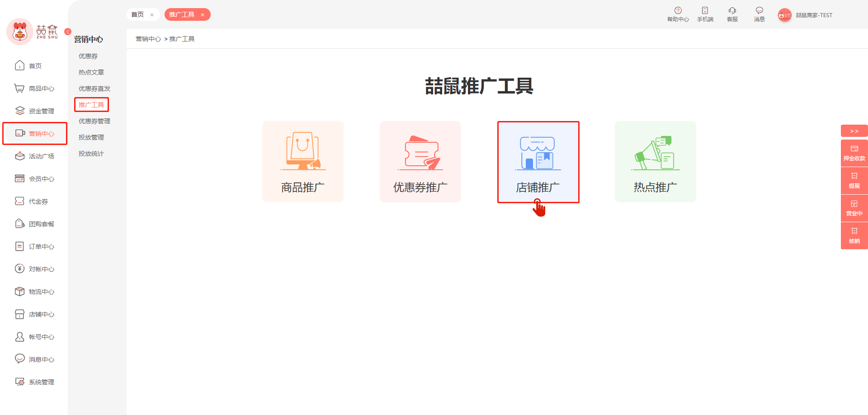Click 营业中 status button

(854, 209)
